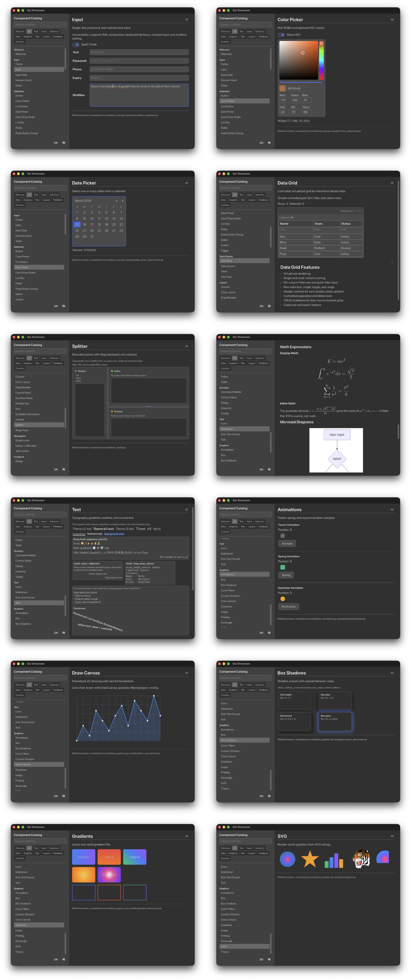Click the vertical hue slider in the Color Picker
Screen dimensions: 411x980
coord(321,60)
